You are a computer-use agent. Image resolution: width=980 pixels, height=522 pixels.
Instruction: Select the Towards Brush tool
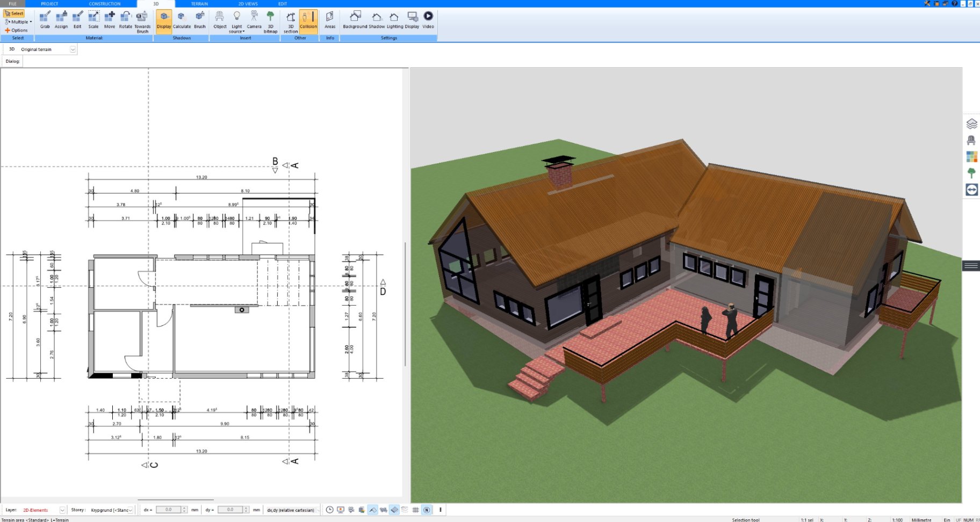coord(142,21)
